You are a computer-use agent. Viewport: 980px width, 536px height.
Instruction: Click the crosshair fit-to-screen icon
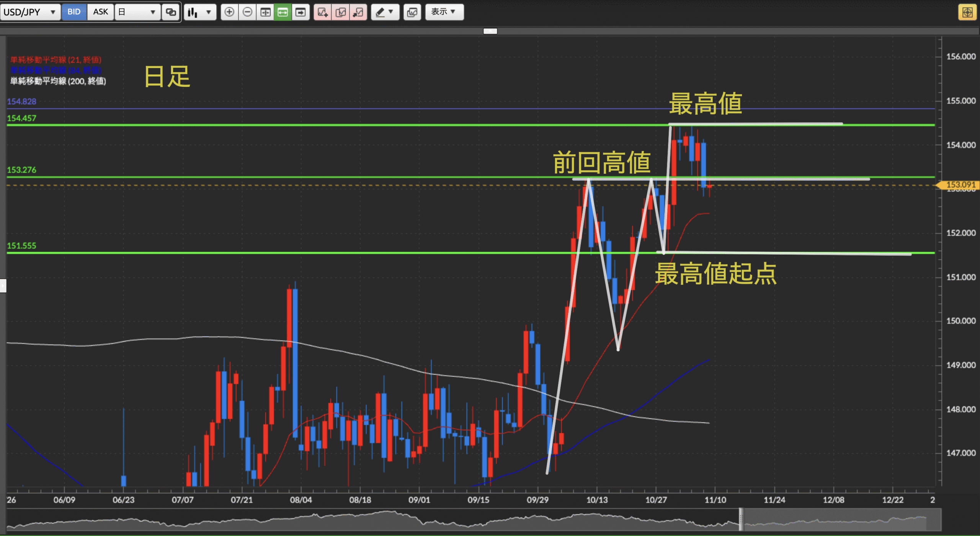[x=265, y=12]
